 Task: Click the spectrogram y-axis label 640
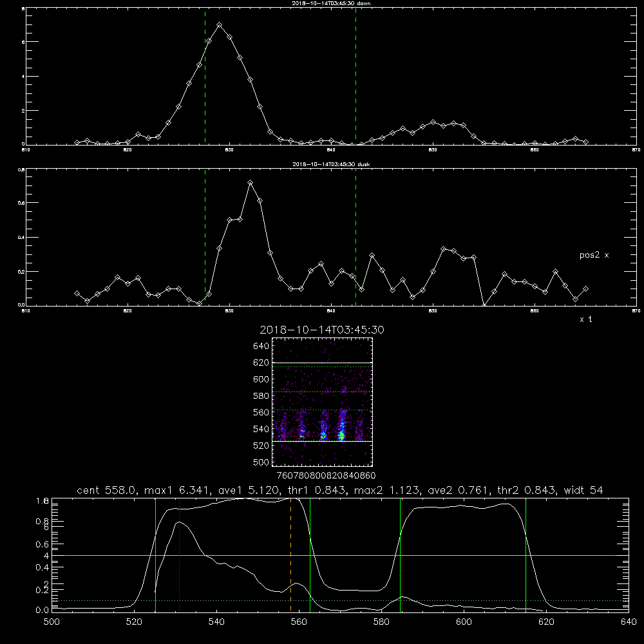coord(261,346)
